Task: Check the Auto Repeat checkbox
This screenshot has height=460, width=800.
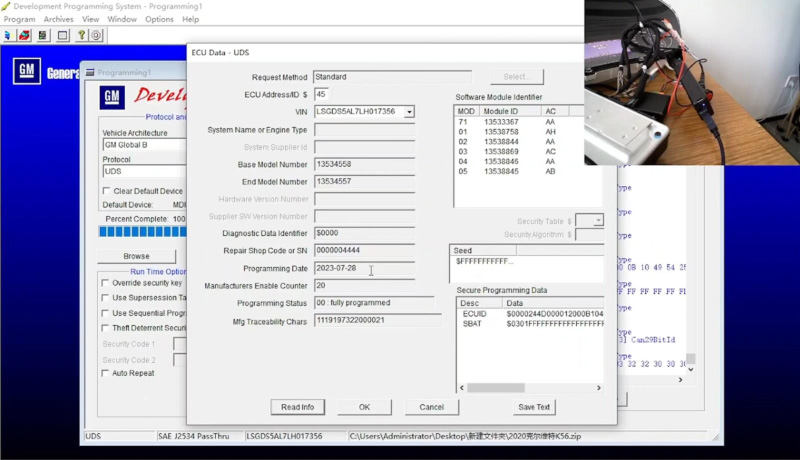Action: click(105, 373)
